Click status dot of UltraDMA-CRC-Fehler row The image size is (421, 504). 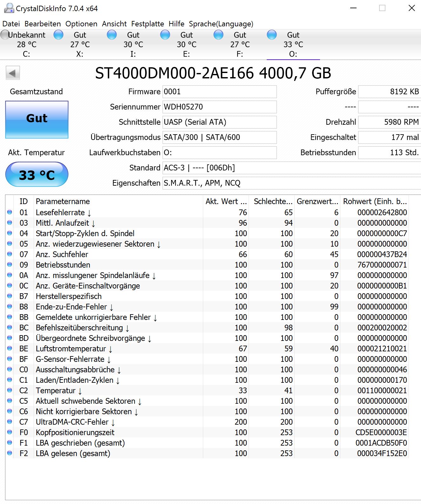click(10, 421)
